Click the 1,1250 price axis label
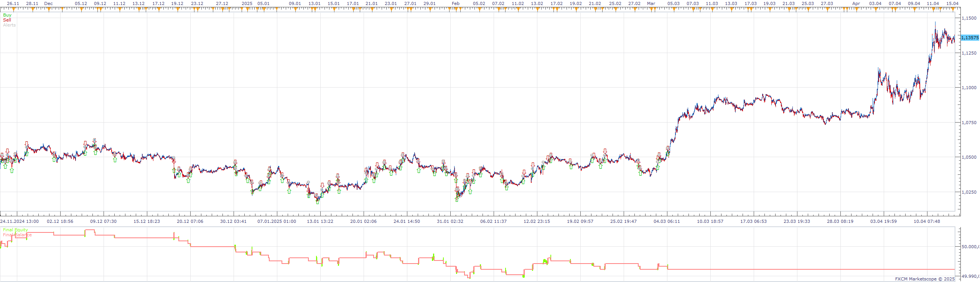Screen dimensions: 980x282 pos(969,53)
